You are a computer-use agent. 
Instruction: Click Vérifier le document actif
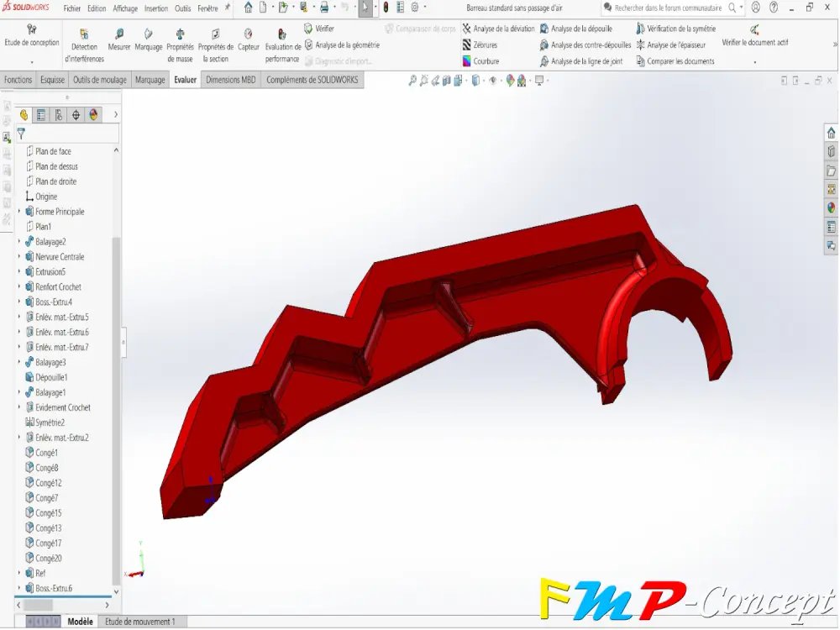click(x=754, y=36)
